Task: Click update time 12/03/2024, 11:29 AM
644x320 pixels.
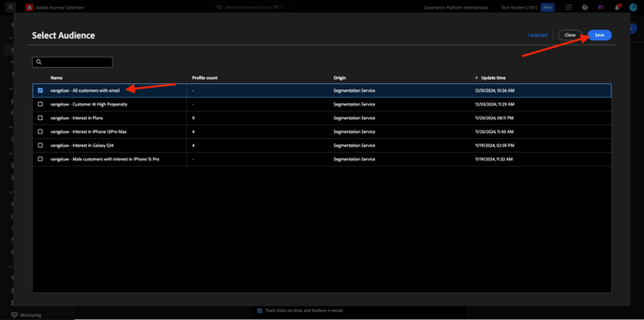Action: pos(494,104)
